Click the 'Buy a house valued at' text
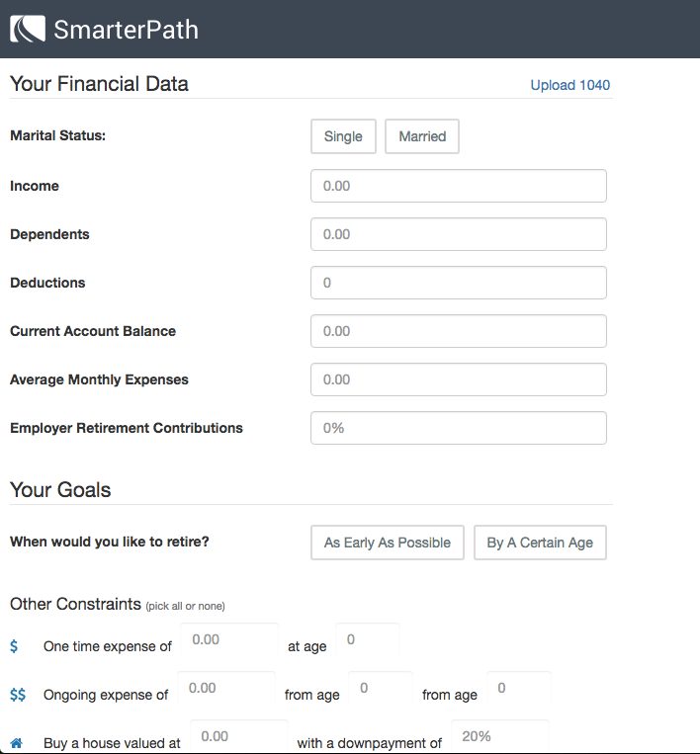The width and height of the screenshot is (700, 754). 112,743
